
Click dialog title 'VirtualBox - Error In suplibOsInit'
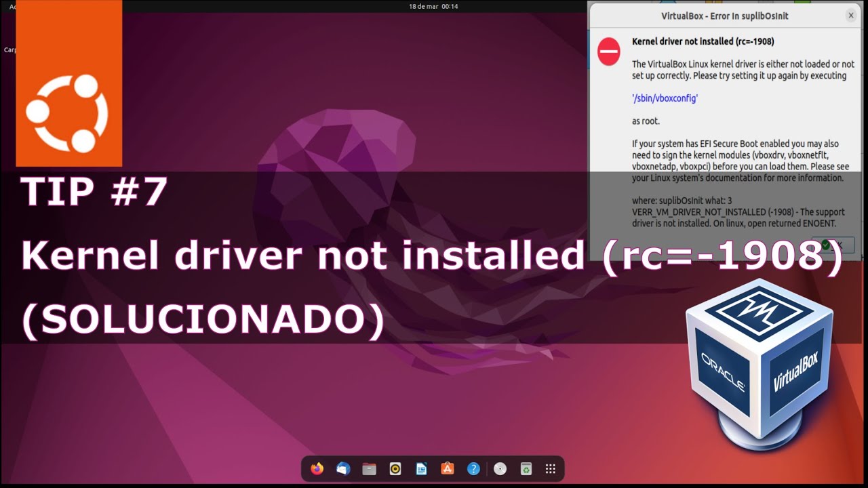tap(725, 16)
